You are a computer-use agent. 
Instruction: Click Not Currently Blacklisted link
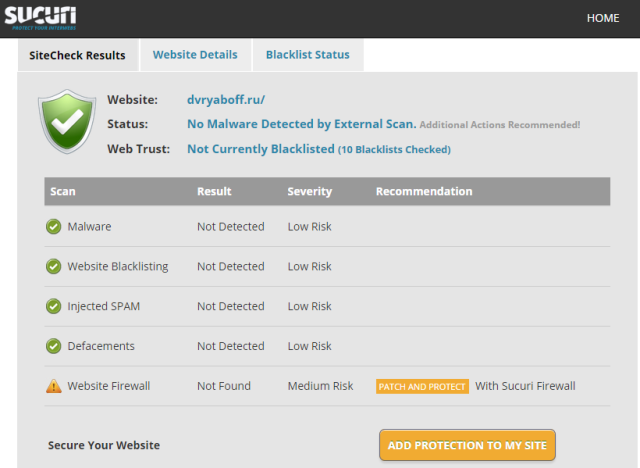point(261,149)
